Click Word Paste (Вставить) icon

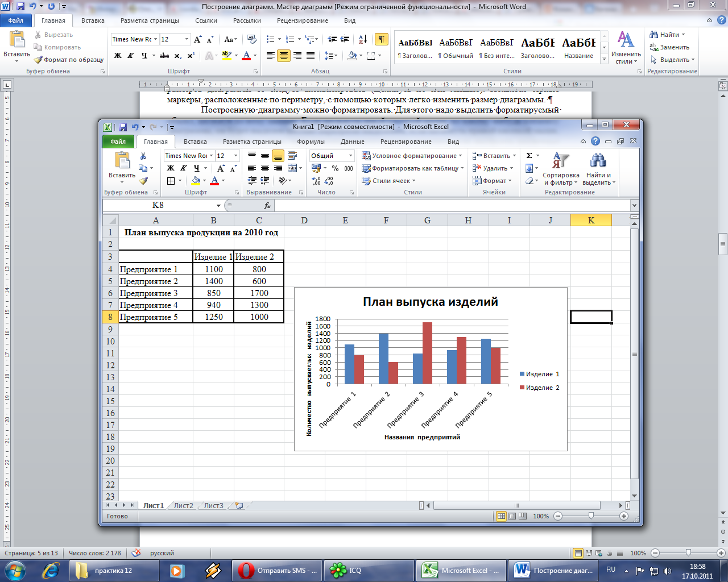[17, 40]
